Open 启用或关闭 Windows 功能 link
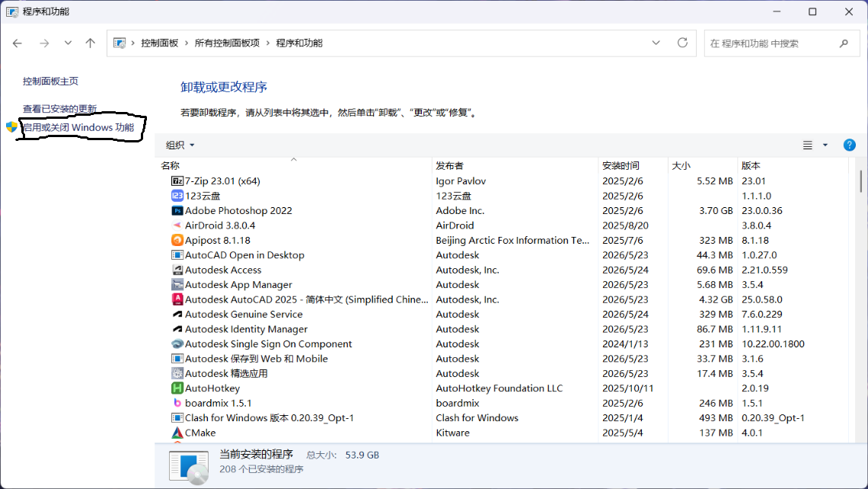868x489 pixels. tap(78, 127)
